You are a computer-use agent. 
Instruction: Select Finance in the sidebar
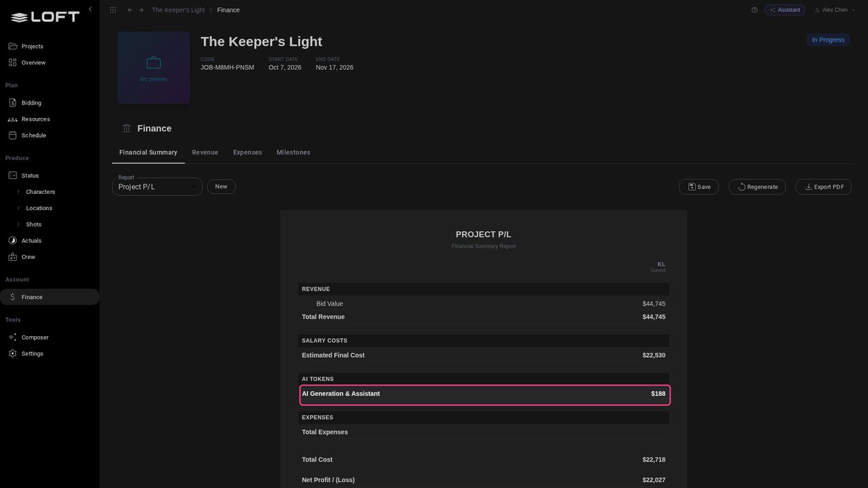(x=50, y=297)
